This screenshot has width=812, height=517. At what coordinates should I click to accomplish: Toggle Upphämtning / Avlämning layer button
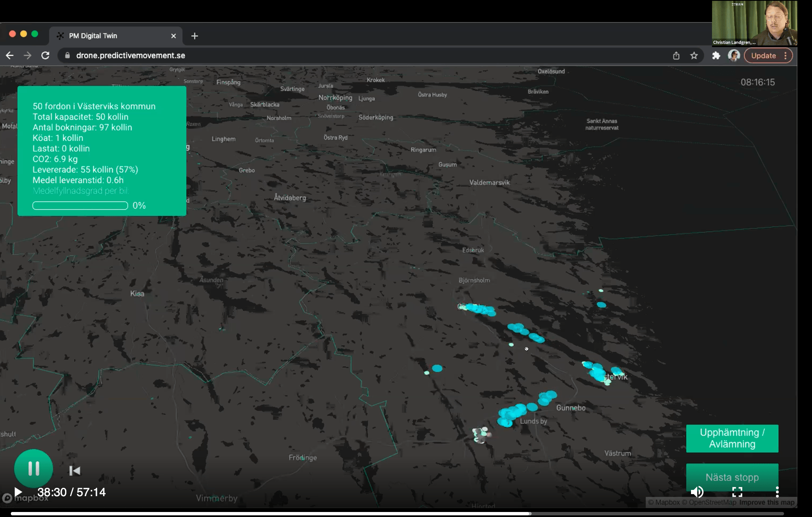click(x=732, y=438)
